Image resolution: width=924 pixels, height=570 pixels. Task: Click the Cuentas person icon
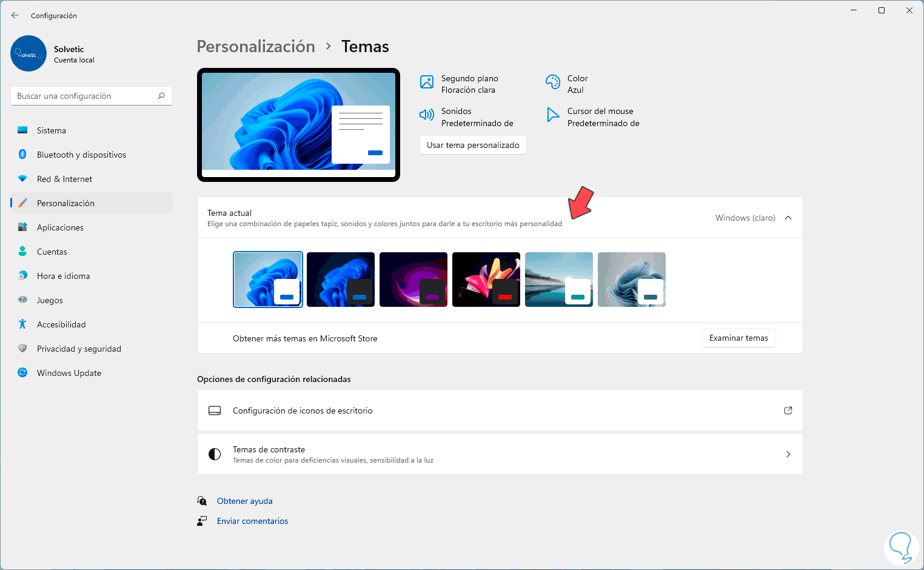22,252
